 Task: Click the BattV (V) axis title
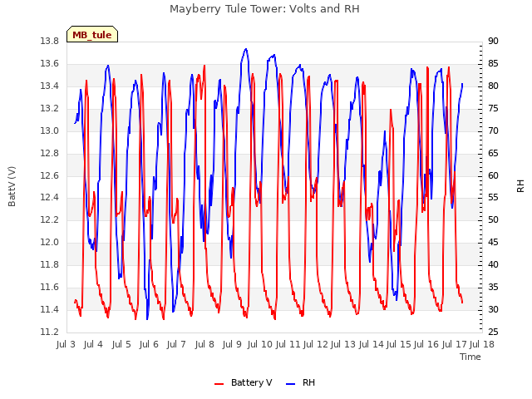pos(12,186)
